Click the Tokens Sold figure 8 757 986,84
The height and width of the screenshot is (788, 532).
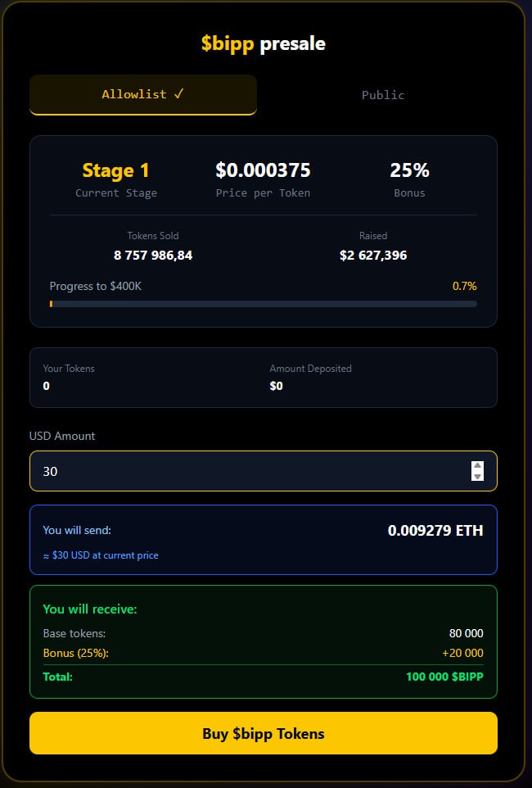point(153,255)
